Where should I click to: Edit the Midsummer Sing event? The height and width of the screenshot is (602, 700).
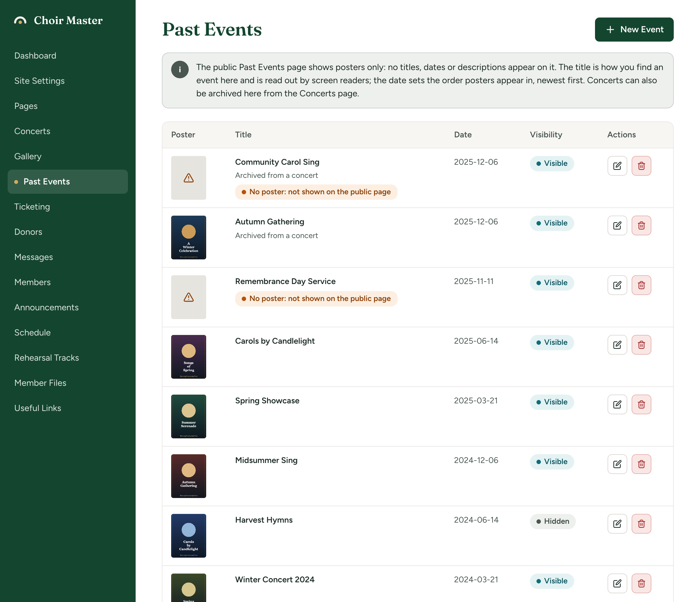tap(617, 464)
